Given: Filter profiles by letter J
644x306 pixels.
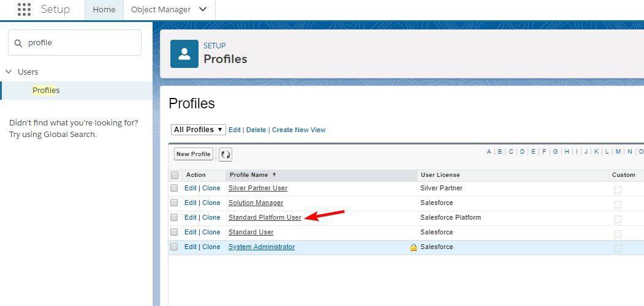Looking at the screenshot, I should 586,152.
